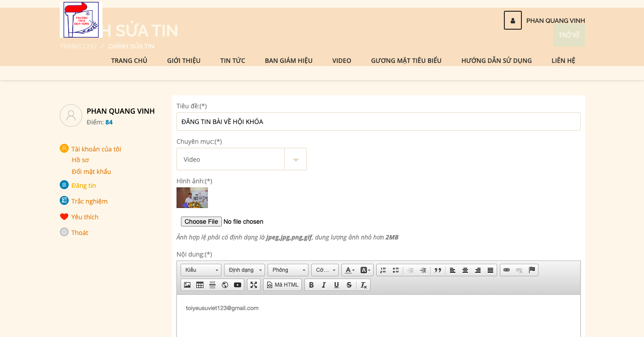Screen dimensions: 644x337
Task: Toggle underline formatting
Action: (x=336, y=285)
